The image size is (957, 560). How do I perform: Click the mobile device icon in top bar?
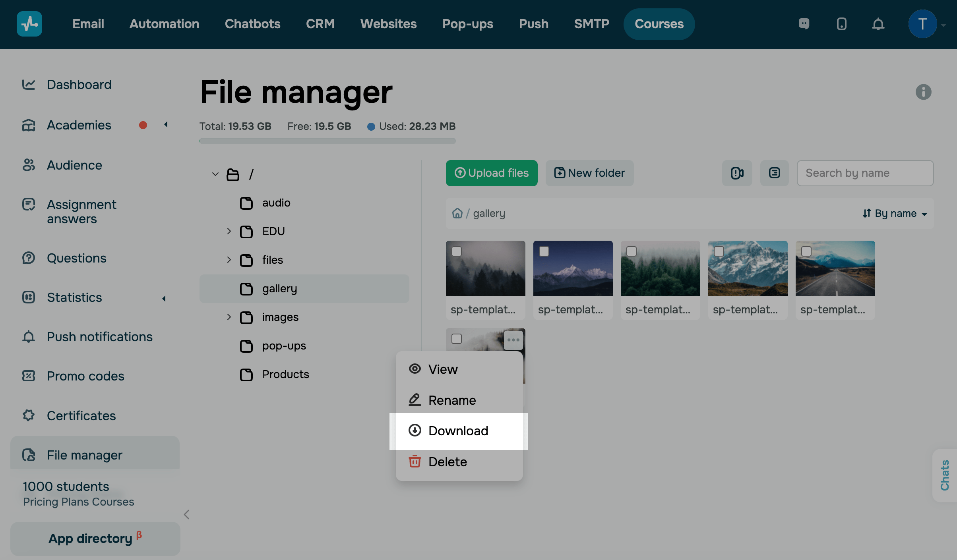point(841,24)
